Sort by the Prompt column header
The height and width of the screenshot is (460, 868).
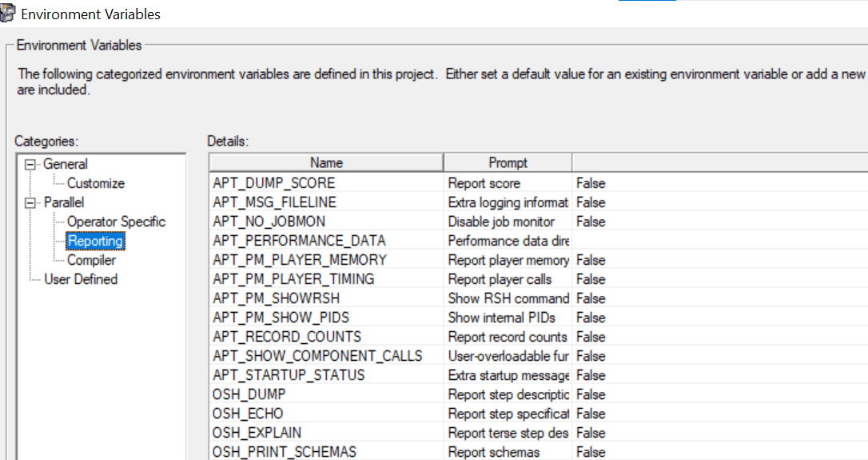point(508,163)
